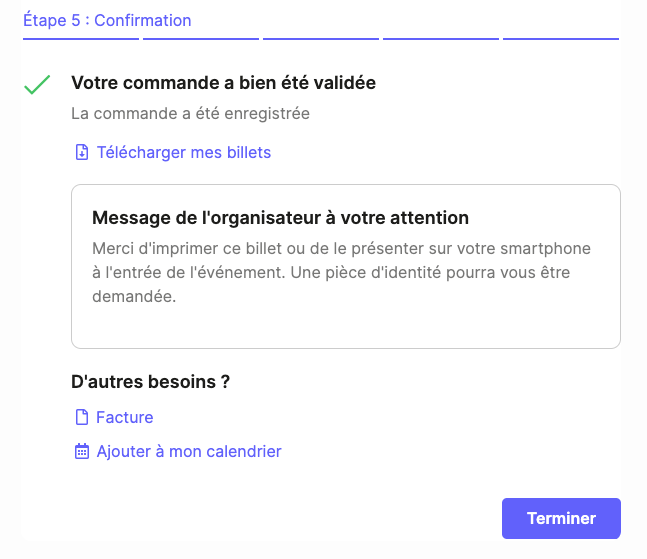Click the empty bottom area of the organizer message box
This screenshot has height=559, width=647.
[345, 325]
